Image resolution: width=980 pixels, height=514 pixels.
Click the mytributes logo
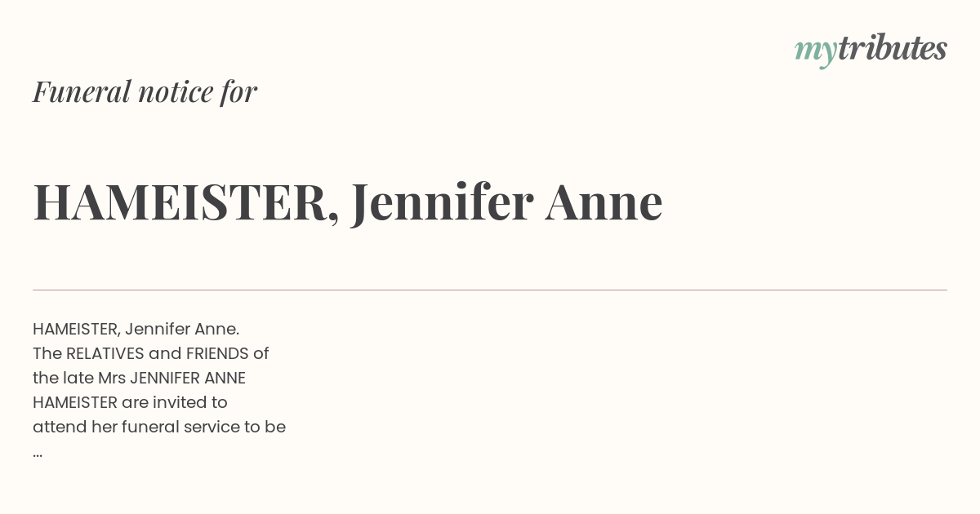871,51
